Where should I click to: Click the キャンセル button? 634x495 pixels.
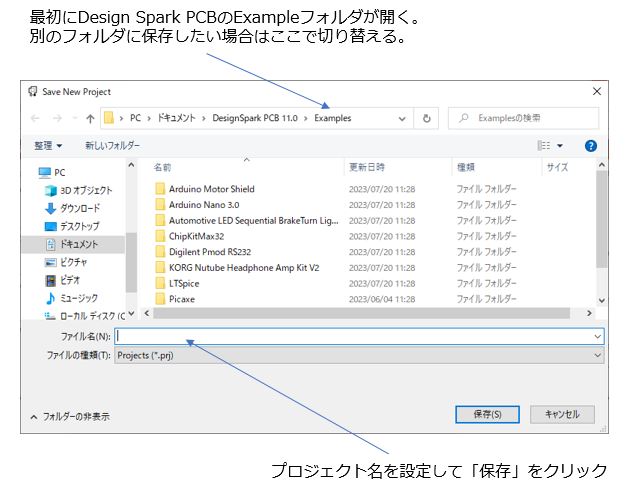click(562, 414)
